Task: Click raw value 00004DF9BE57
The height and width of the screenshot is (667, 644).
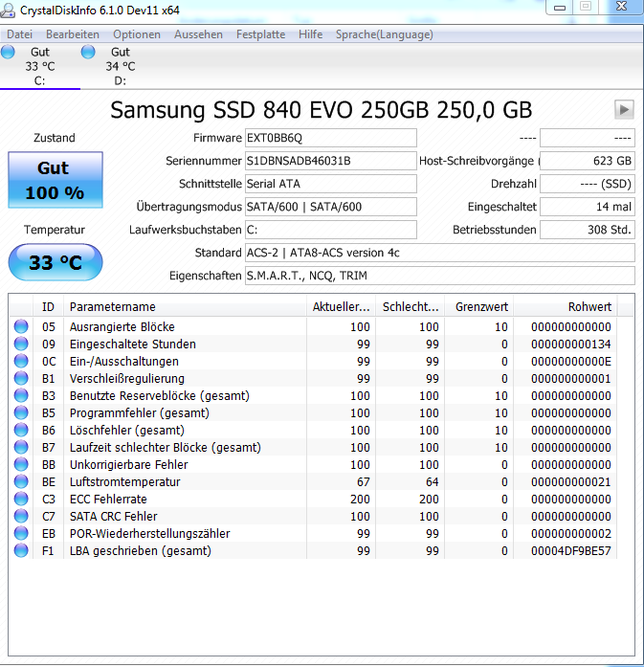Action: point(571,550)
